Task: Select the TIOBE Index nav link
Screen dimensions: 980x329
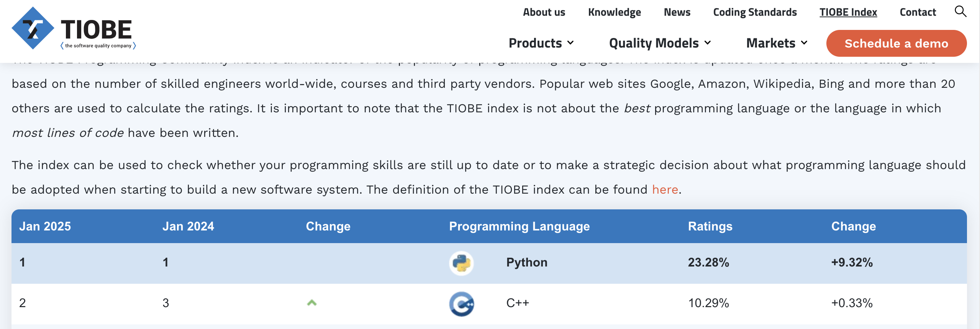Action: click(x=848, y=12)
